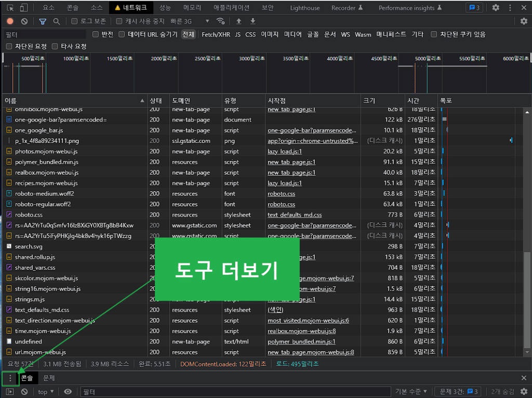Export HAR file download arrow

pyautogui.click(x=253, y=21)
